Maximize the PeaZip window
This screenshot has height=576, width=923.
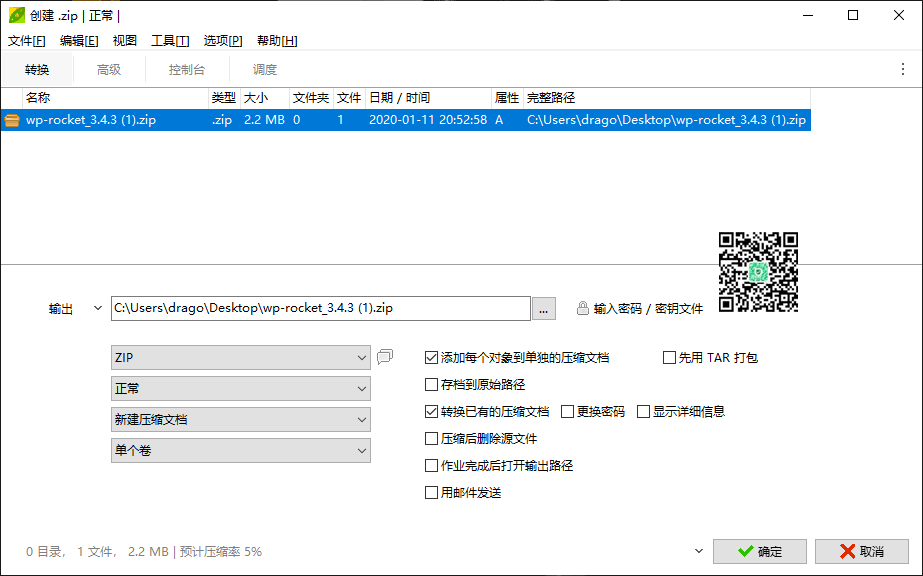(853, 15)
